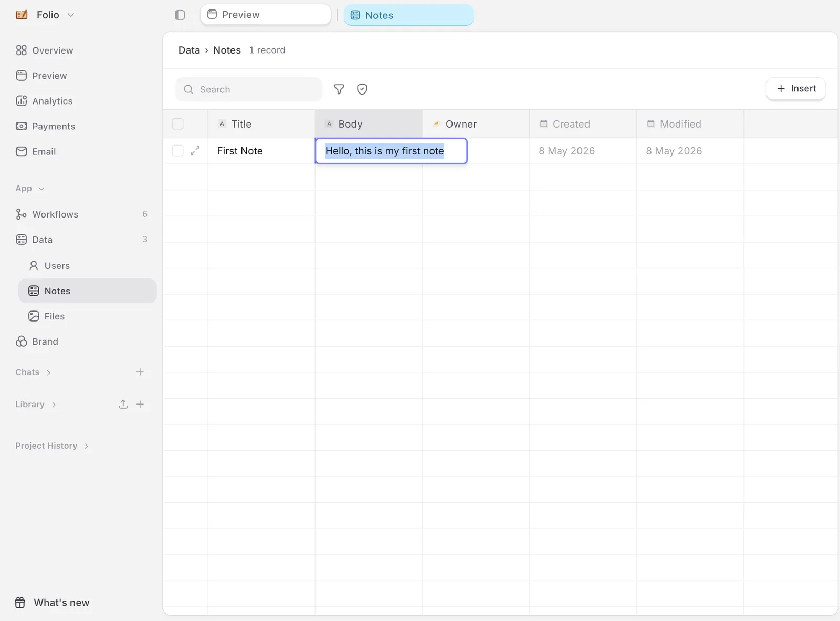Image resolution: width=840 pixels, height=621 pixels.
Task: Click the Modified column header
Action: click(x=690, y=124)
